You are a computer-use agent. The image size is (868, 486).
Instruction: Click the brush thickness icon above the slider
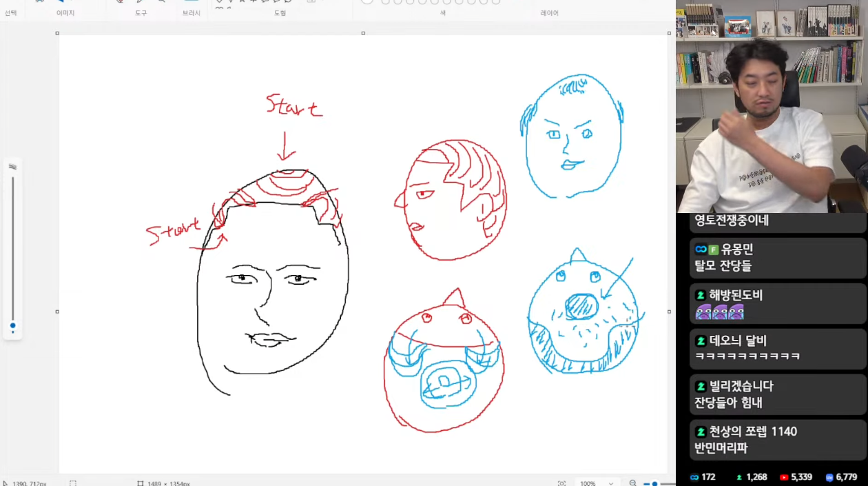12,167
